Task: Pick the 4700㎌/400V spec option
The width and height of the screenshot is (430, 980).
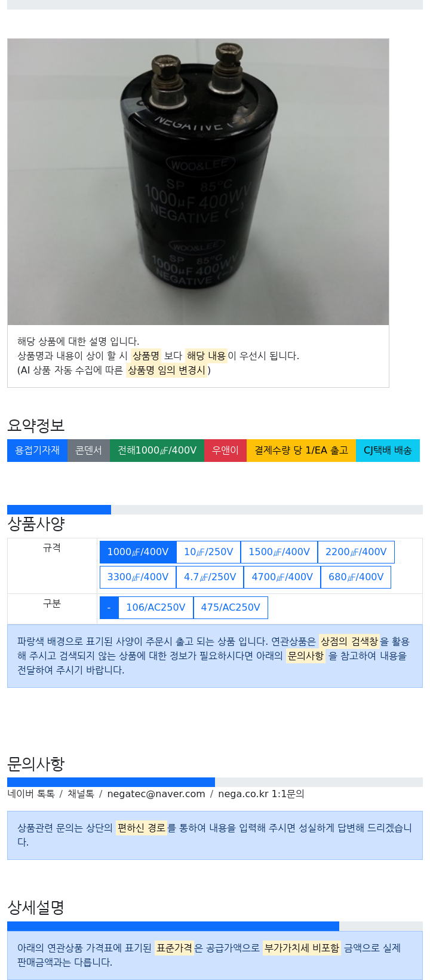Action: [x=282, y=577]
